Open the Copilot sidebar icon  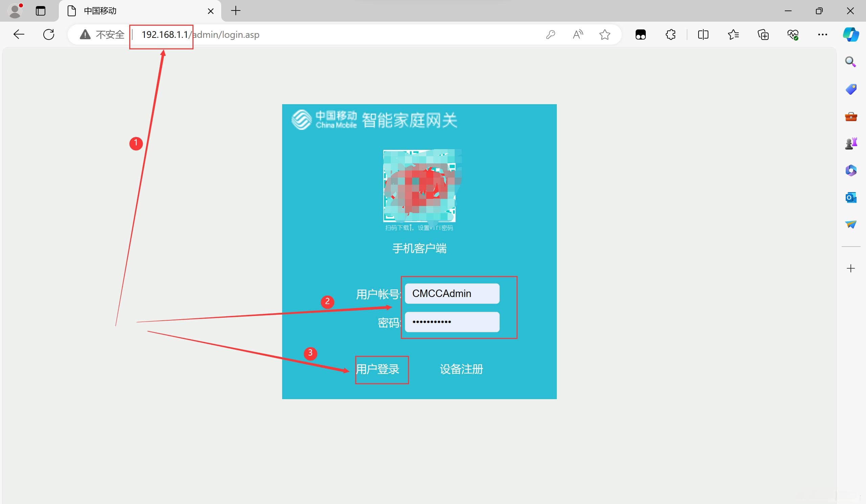click(x=850, y=35)
